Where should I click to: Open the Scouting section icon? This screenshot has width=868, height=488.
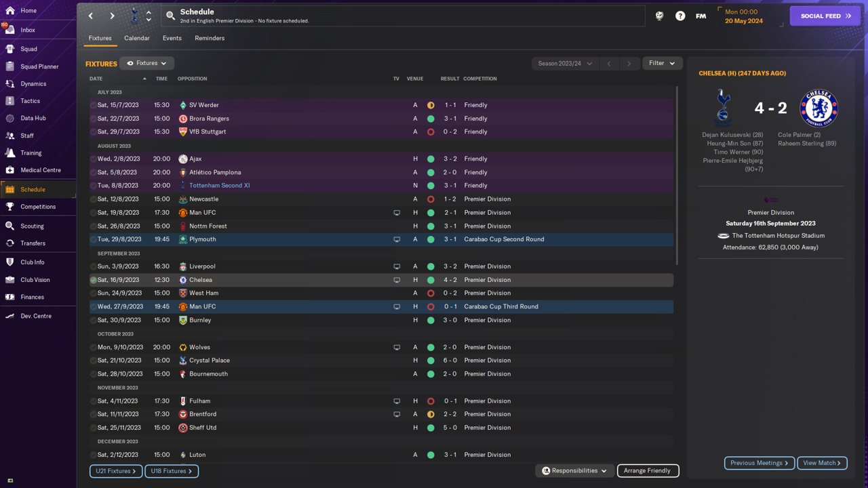pos(9,226)
